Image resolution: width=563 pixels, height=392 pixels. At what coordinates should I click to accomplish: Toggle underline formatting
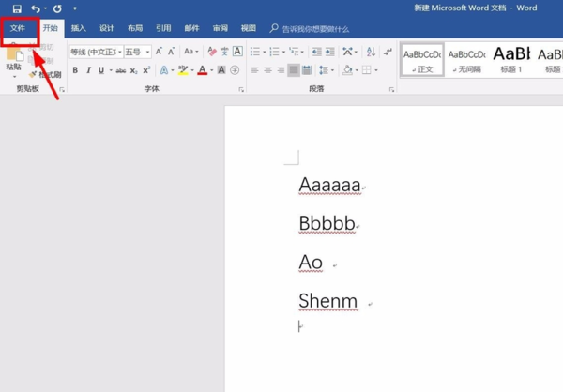point(101,70)
